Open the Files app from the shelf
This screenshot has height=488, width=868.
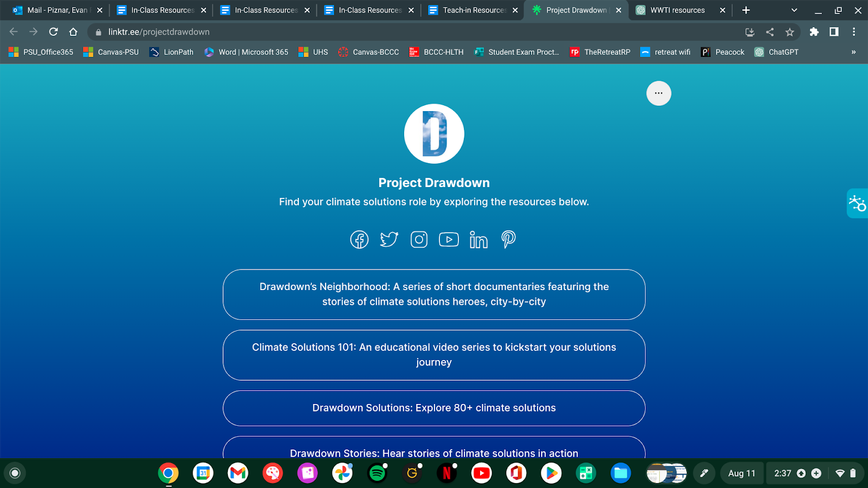(x=621, y=473)
